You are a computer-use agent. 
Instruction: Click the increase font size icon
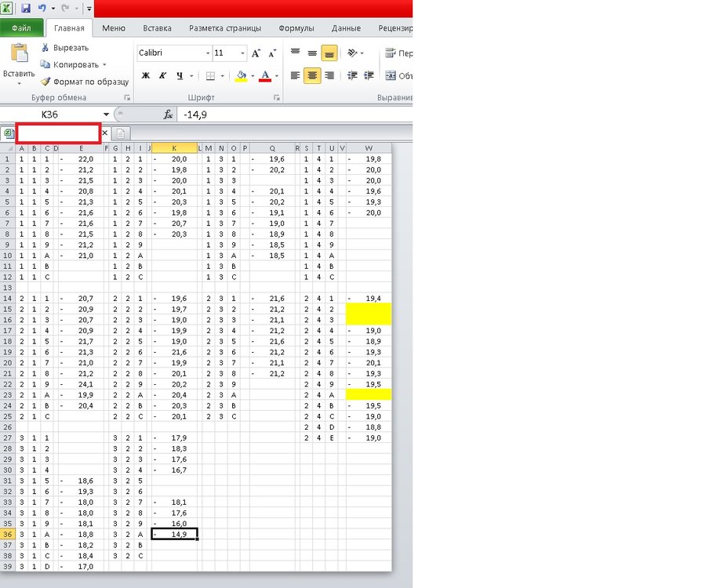pyautogui.click(x=257, y=53)
